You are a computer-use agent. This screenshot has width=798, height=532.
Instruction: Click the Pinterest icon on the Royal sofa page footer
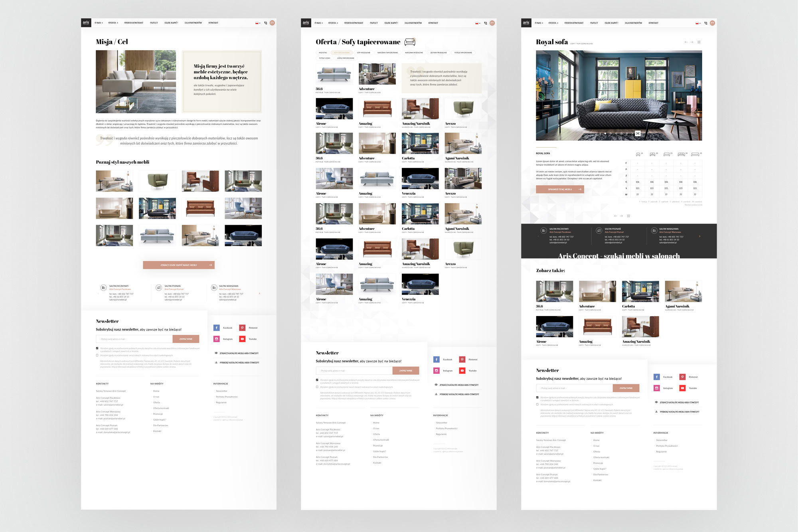pos(682,377)
